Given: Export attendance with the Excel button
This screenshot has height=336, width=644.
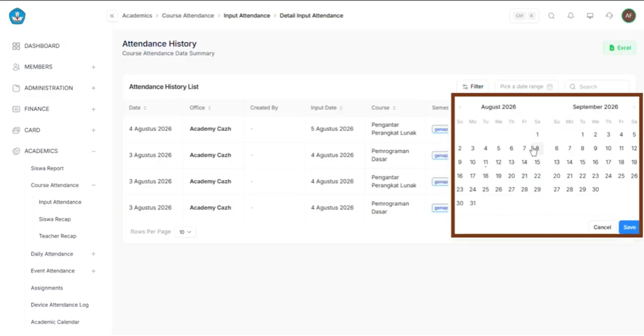Looking at the screenshot, I should coord(620,48).
